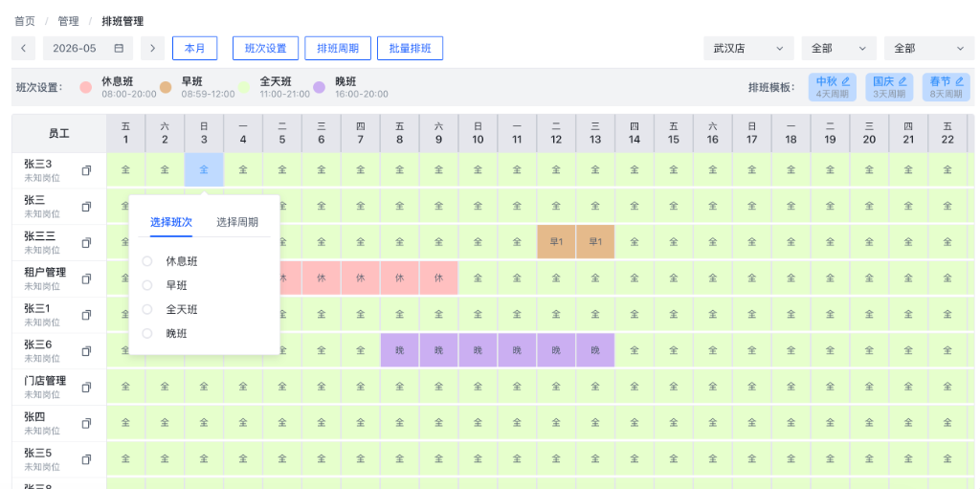
Task: Copy schedule icon for 张四
Action: click(86, 423)
